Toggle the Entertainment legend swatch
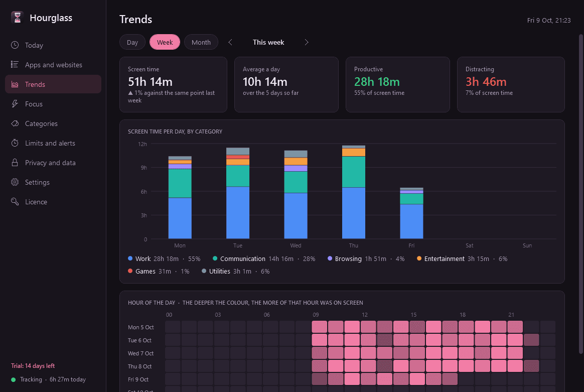The width and height of the screenshot is (584, 392). (419, 258)
